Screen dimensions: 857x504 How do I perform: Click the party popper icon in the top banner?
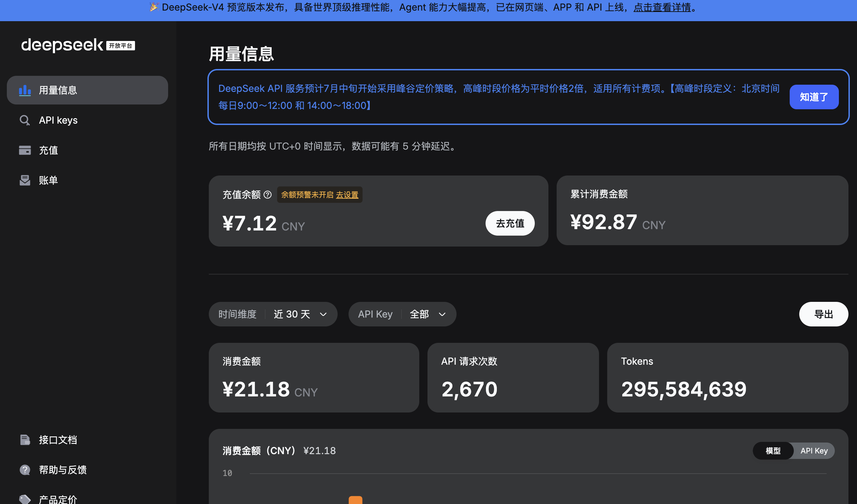154,7
